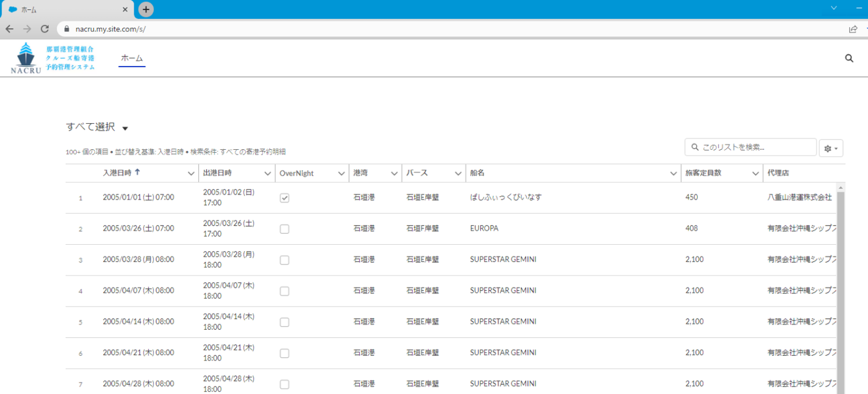Sort by 入港日時 column header
The image size is (868, 394).
(117, 172)
